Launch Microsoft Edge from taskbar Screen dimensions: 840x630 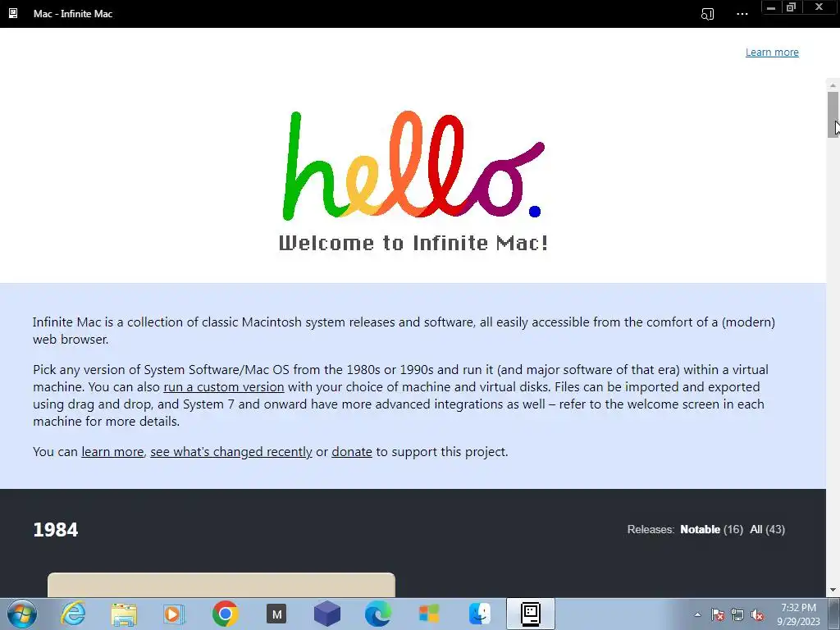click(x=377, y=614)
